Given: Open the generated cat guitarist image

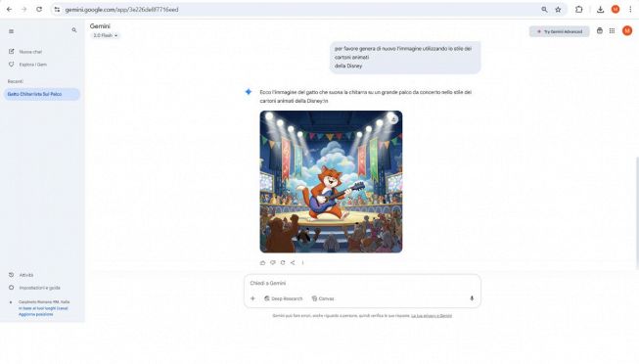Looking at the screenshot, I should pos(331,182).
